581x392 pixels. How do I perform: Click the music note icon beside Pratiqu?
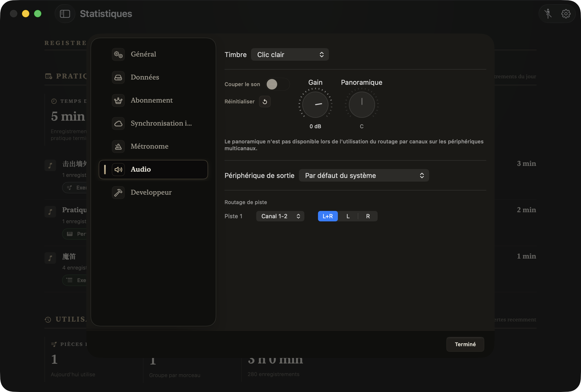(50, 211)
